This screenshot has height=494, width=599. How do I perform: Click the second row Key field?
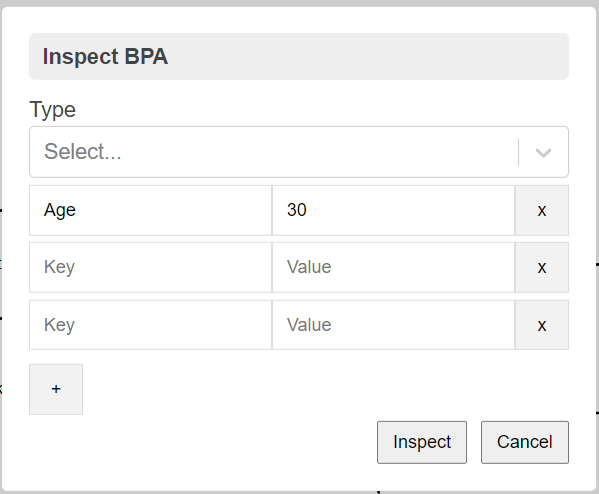[x=151, y=267]
